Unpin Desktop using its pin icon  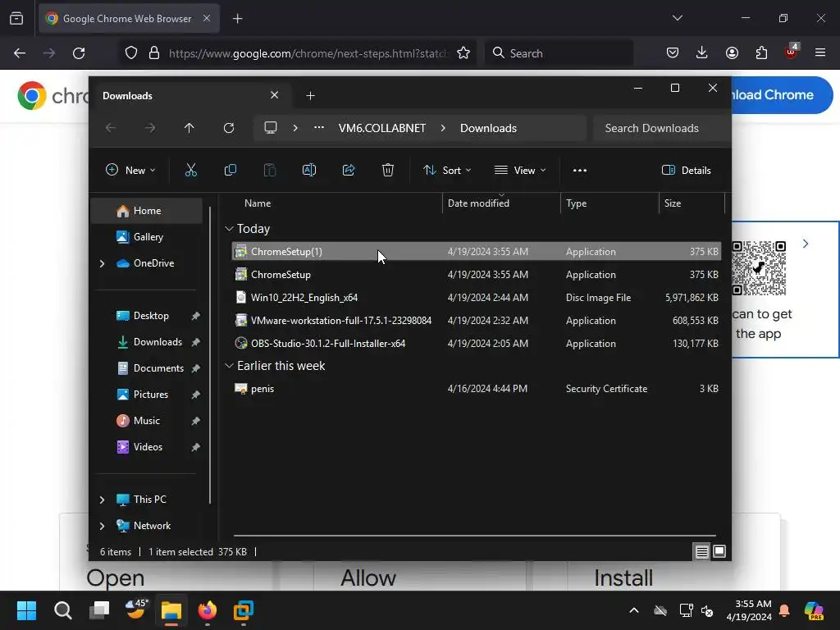[x=195, y=316]
